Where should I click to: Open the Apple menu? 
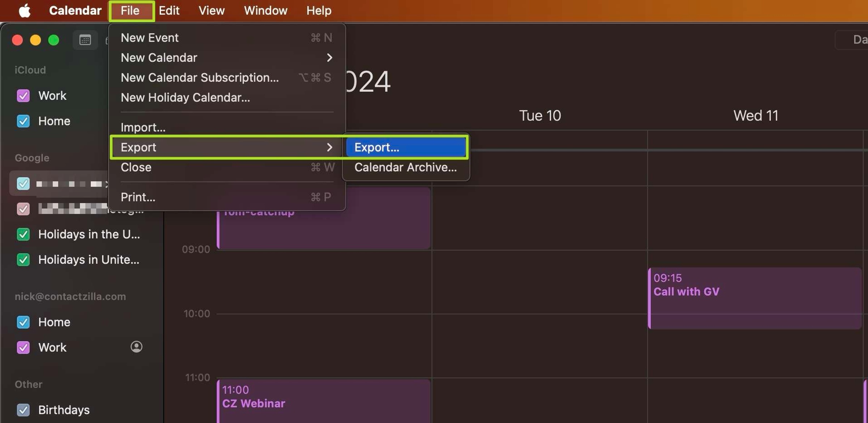[x=25, y=10]
